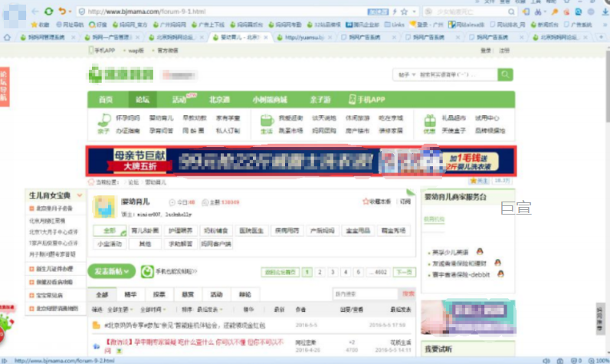Bookmark the page with the star icon in the address bar
This screenshot has width=610, height=364.
404,11
